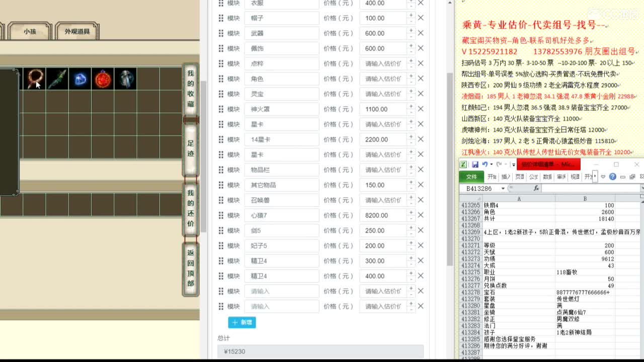The width and height of the screenshot is (644, 362).
Task: Remove the 物品栏 row with X
Action: coord(421,169)
